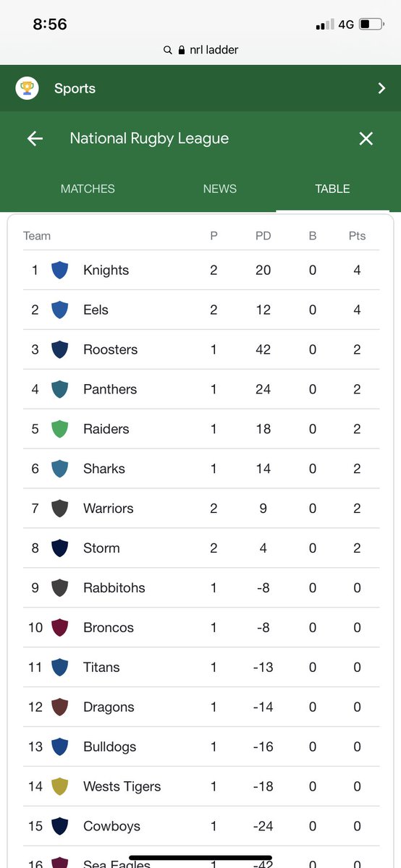401x868 pixels.
Task: Open the News tab
Action: 220,189
